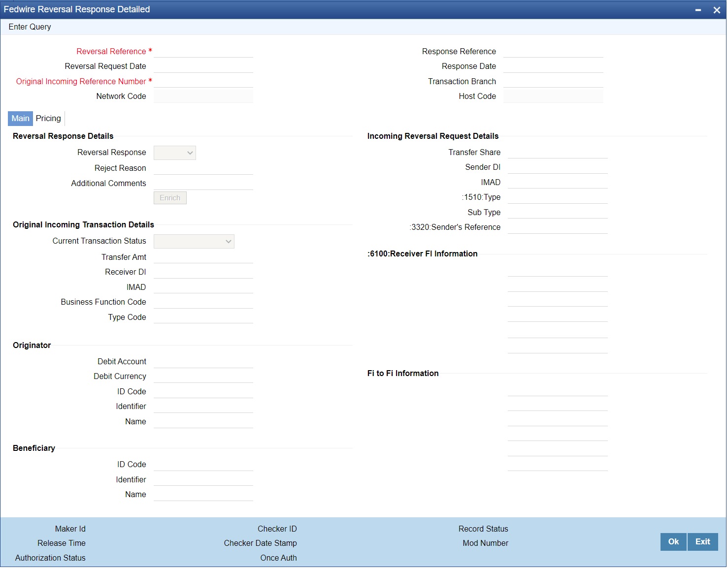The image size is (728, 568).
Task: Focus IMAD field under Original Incoming Transaction
Action: [x=203, y=287]
